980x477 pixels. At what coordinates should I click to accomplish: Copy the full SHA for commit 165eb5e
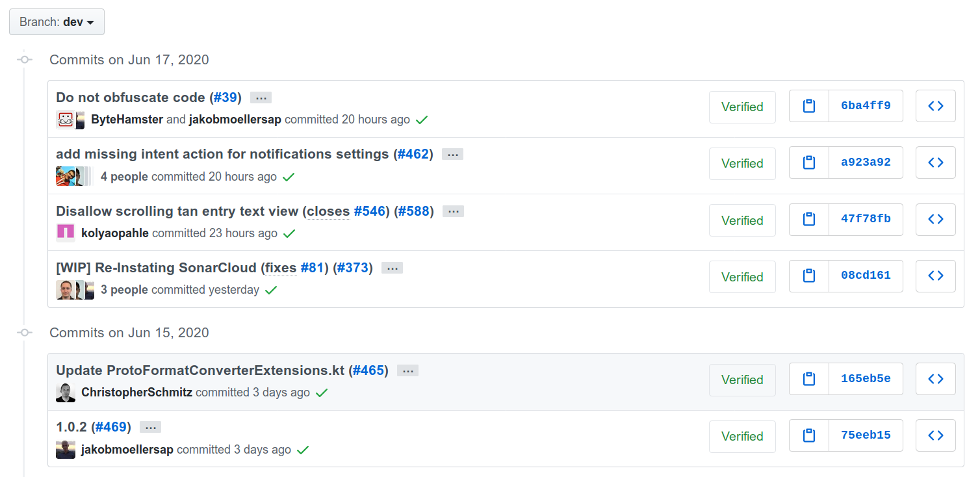[x=808, y=379]
